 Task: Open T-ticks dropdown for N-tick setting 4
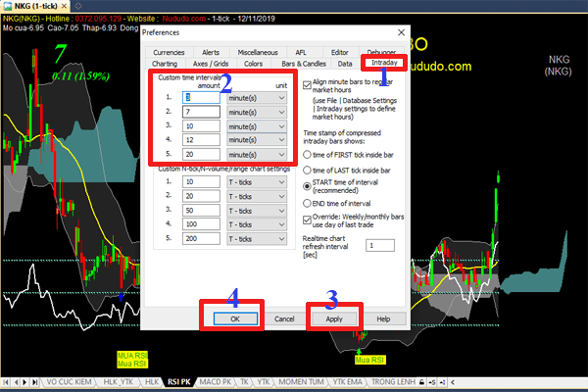click(x=257, y=224)
